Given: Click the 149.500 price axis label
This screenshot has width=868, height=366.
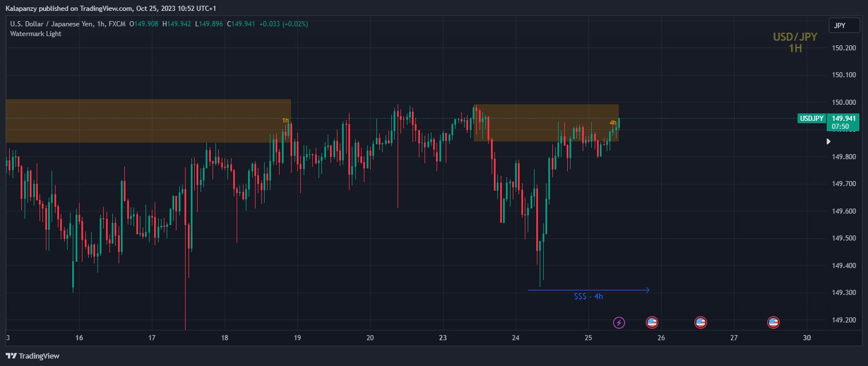Looking at the screenshot, I should tap(843, 238).
